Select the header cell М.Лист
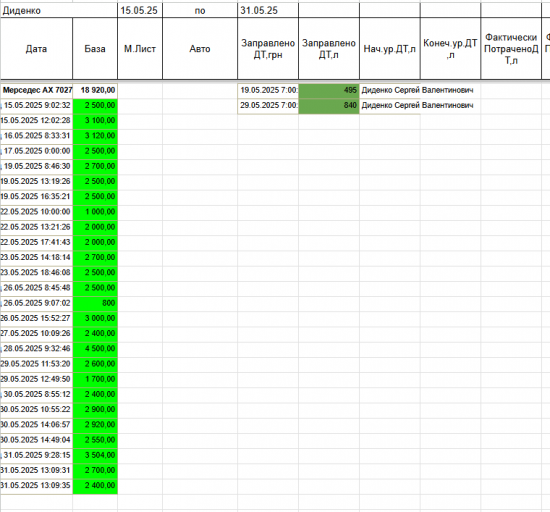This screenshot has height=512, width=550. point(140,49)
